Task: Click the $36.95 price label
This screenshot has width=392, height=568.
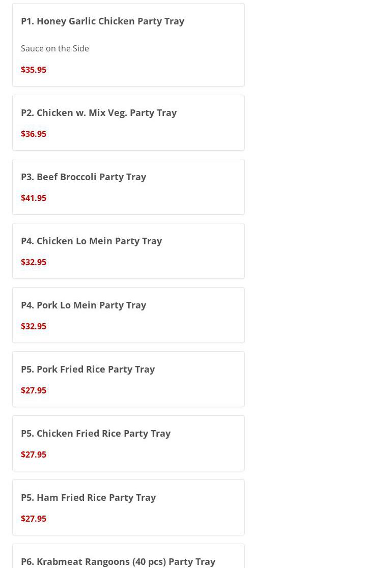Action: tap(34, 134)
